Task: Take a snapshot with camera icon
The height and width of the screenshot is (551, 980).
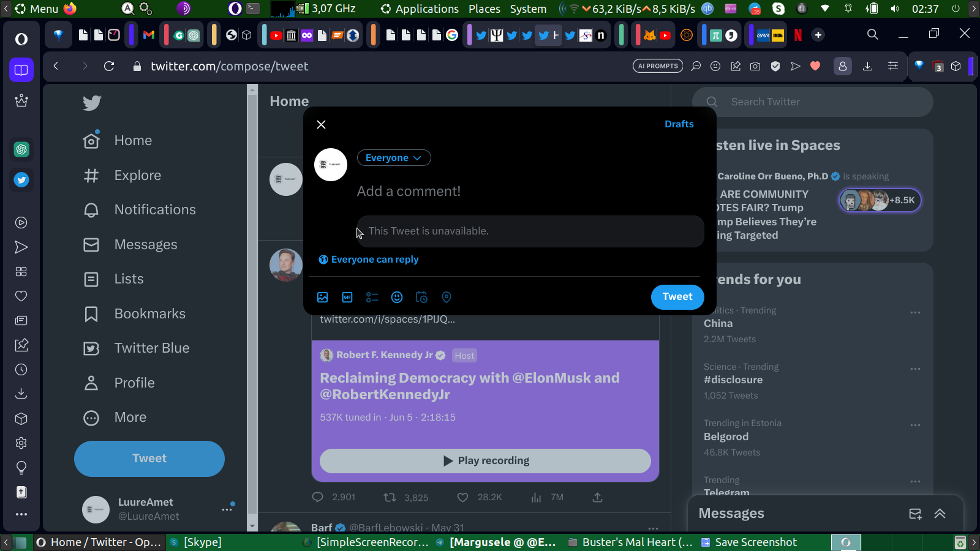Action: [755, 66]
